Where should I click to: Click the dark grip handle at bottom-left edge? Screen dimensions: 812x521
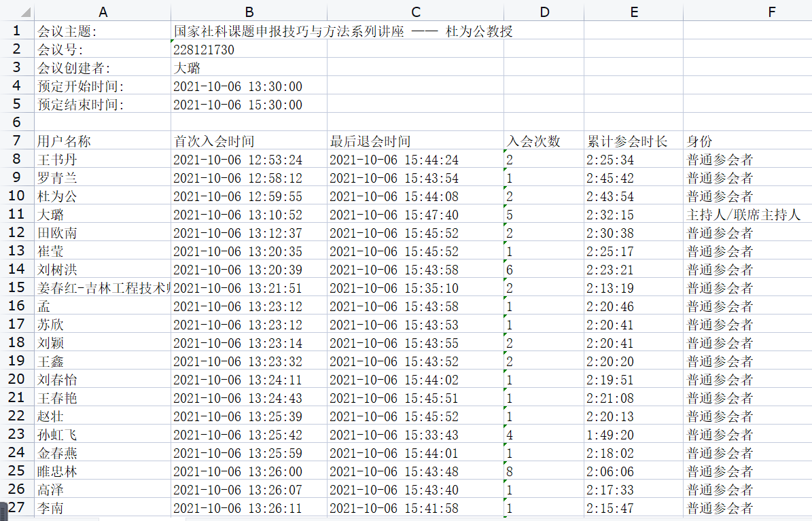coord(3,509)
